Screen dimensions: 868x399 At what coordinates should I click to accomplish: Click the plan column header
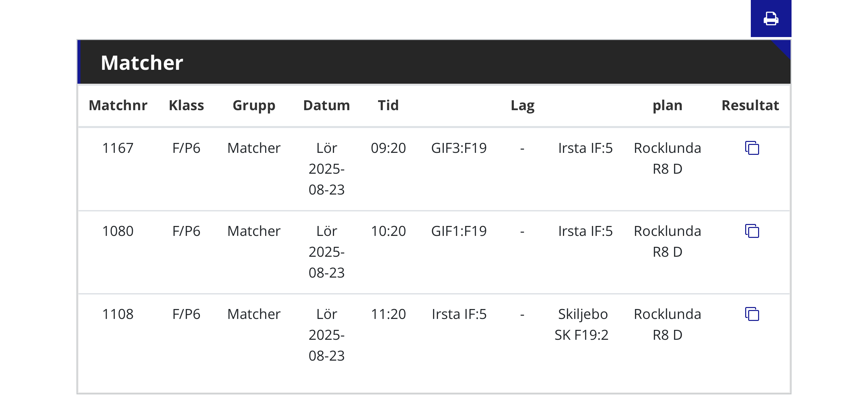tap(667, 106)
